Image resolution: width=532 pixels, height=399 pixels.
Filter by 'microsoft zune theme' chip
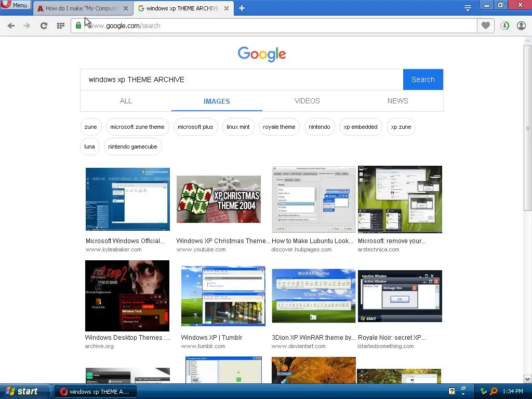coord(137,127)
